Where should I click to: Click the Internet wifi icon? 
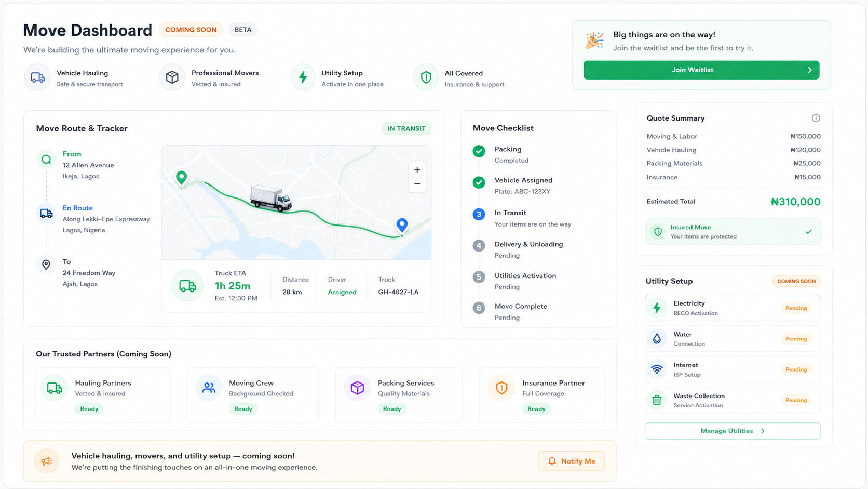(x=657, y=369)
